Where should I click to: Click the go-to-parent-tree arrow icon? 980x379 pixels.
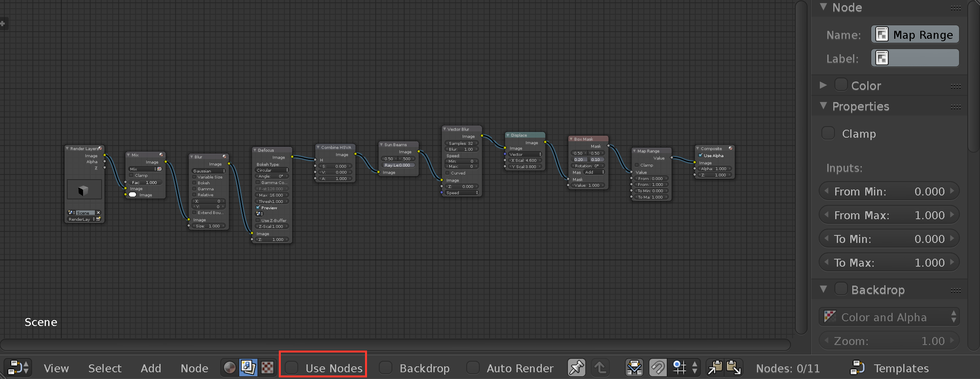click(600, 368)
